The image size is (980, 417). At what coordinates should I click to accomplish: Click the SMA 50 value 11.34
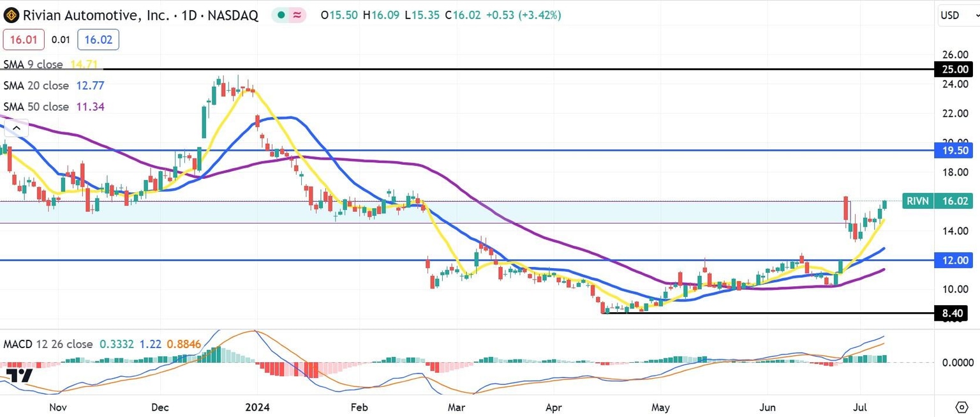point(89,107)
